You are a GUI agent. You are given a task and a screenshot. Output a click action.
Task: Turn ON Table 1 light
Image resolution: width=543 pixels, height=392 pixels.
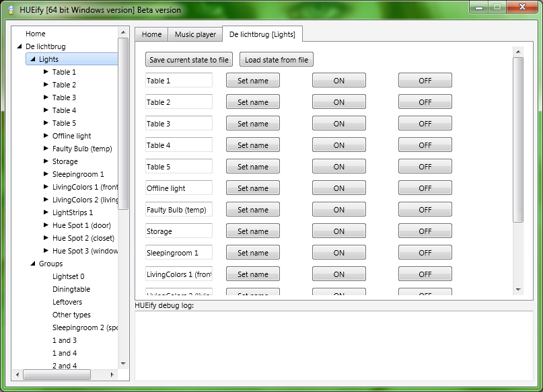click(x=338, y=80)
